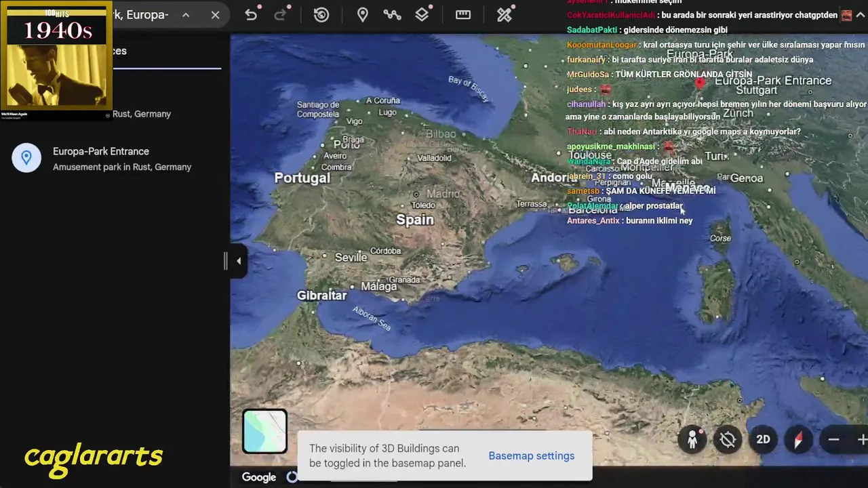Viewport: 868px width, 488px height.
Task: Click the 'Aveiro' city label
Action: pyautogui.click(x=335, y=156)
